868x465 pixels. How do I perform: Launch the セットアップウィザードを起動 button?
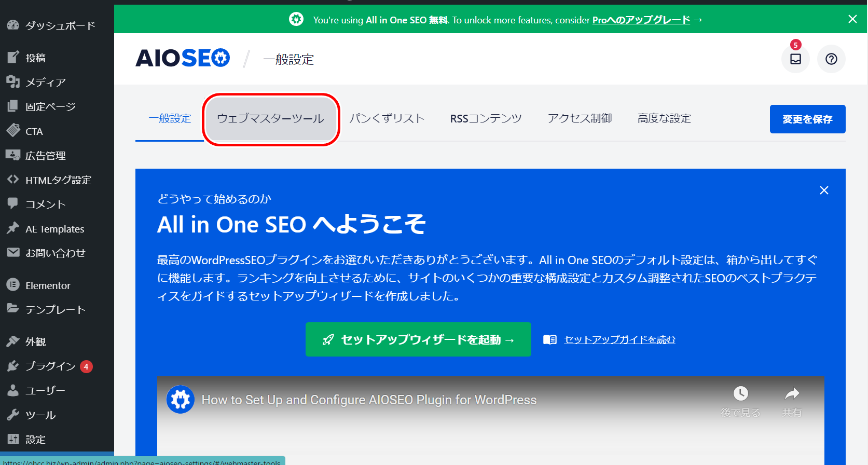click(x=418, y=339)
